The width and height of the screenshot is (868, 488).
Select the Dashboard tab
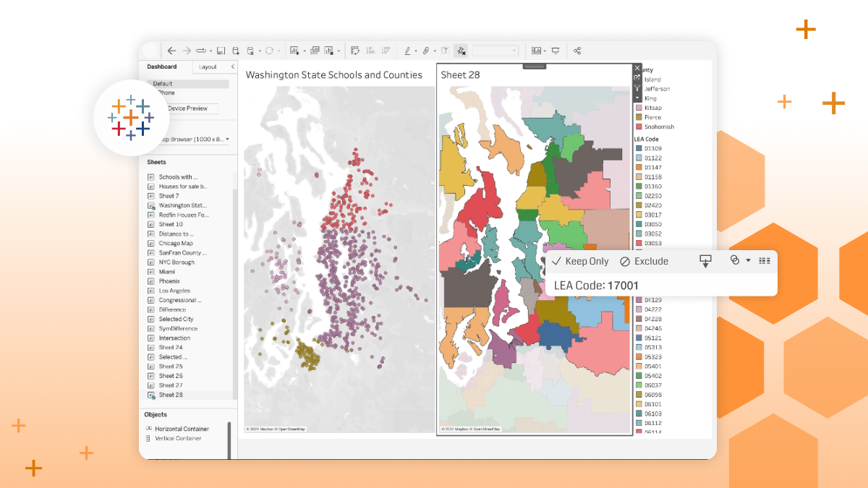point(162,67)
